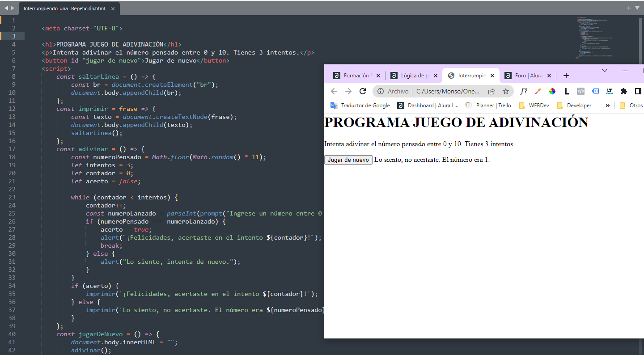Screen dimensions: 644x355
Task: Click the Jugar de nuevo button
Action: tap(348, 160)
